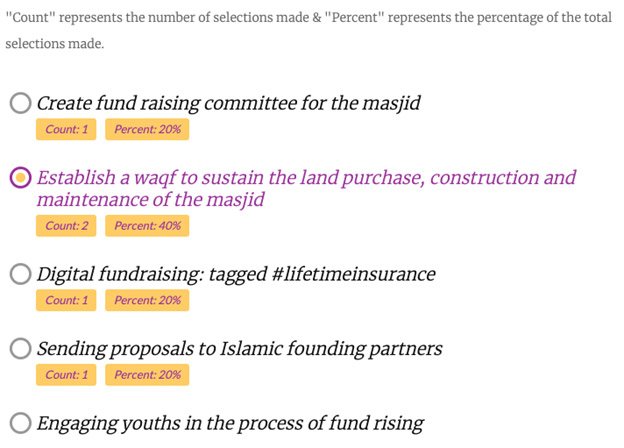Click 'Engaging youths in the process' option text

click(x=230, y=423)
